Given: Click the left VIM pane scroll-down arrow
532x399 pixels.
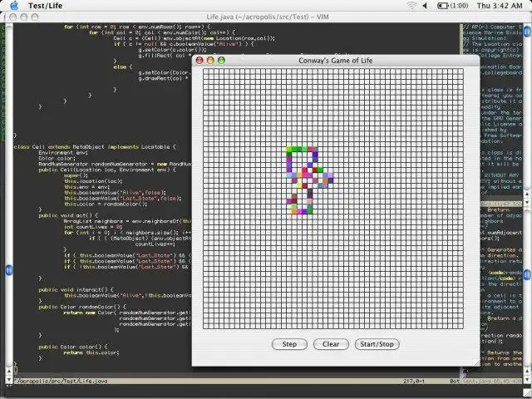Looking at the screenshot, I should pyautogui.click(x=9, y=379).
